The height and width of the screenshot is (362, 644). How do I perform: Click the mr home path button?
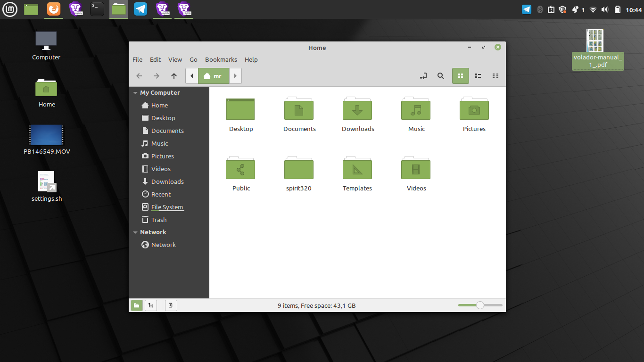click(213, 76)
